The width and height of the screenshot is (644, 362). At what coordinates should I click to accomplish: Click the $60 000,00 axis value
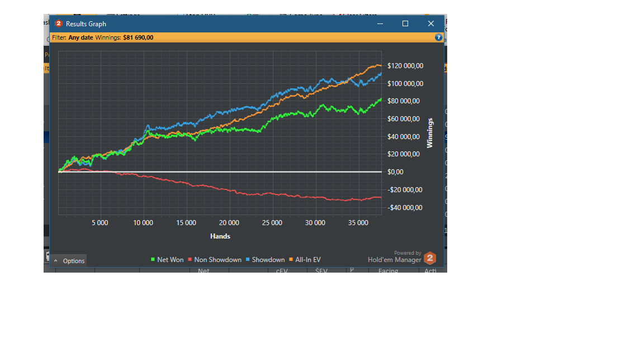(x=404, y=119)
